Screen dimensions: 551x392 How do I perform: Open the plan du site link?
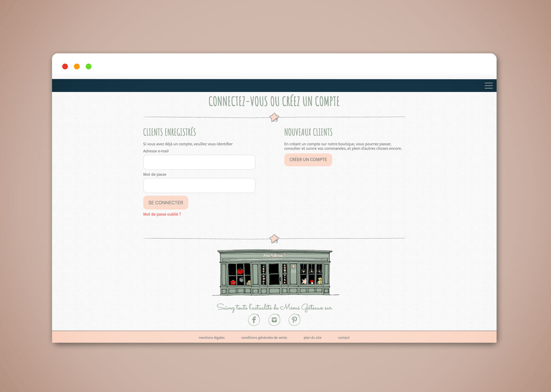312,338
